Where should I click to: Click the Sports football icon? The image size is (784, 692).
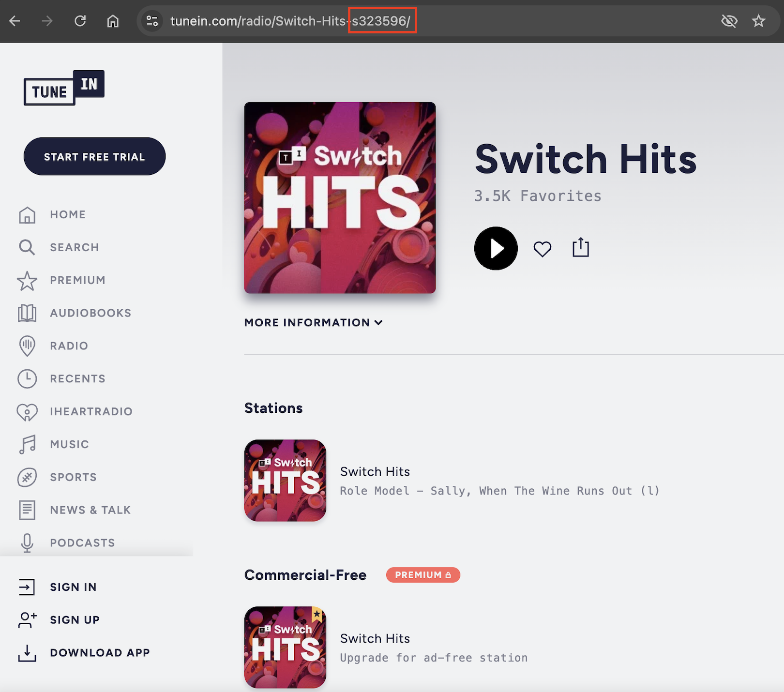pos(27,477)
